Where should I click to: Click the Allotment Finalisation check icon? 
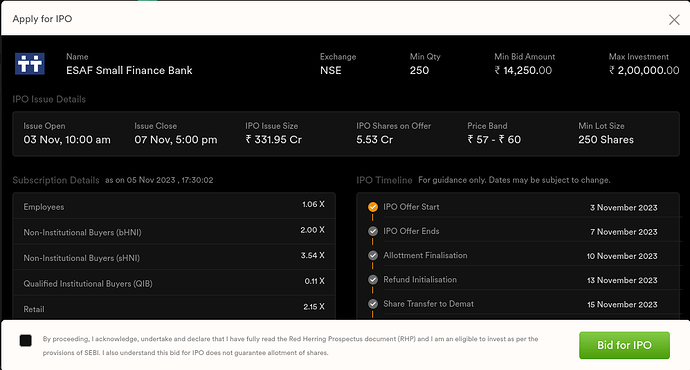[x=373, y=255]
